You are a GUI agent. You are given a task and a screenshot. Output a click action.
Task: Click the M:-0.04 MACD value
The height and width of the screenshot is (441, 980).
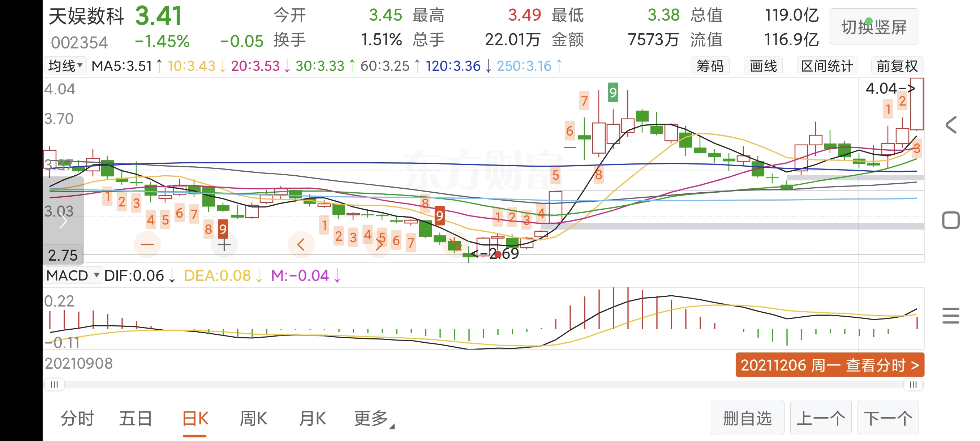(305, 275)
